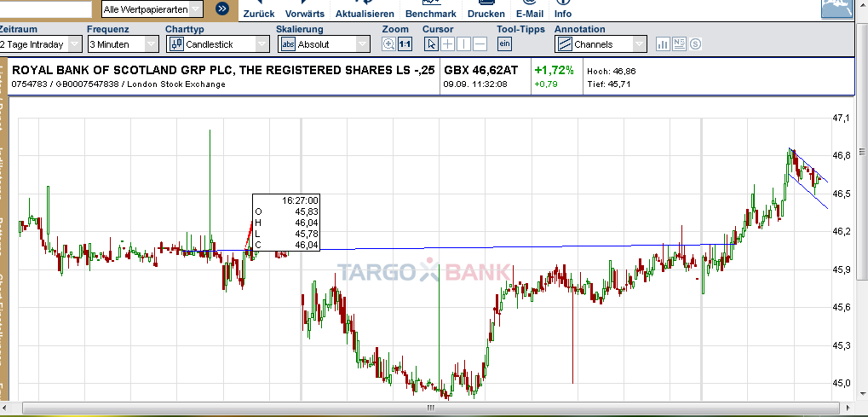Toggle the Tool-Tipps 'ein' switch
Viewport: 868px width, 417px height.
pyautogui.click(x=504, y=44)
